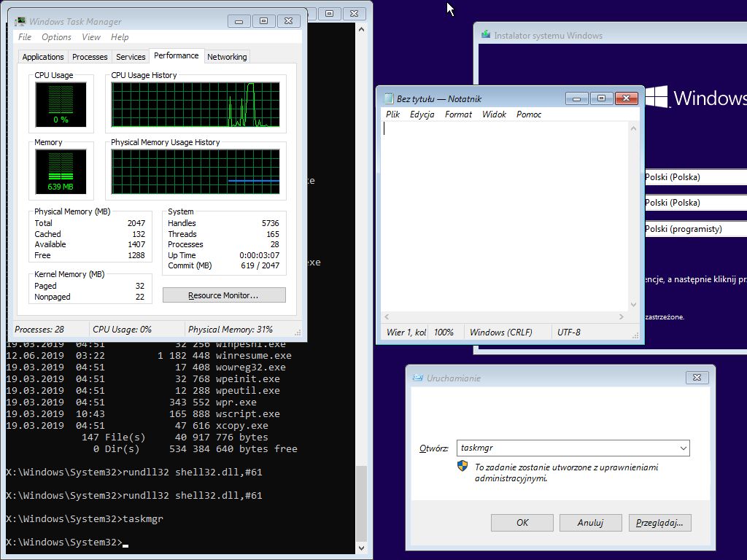Click the Task Manager title bar icon
The height and width of the screenshot is (560, 747).
20,21
